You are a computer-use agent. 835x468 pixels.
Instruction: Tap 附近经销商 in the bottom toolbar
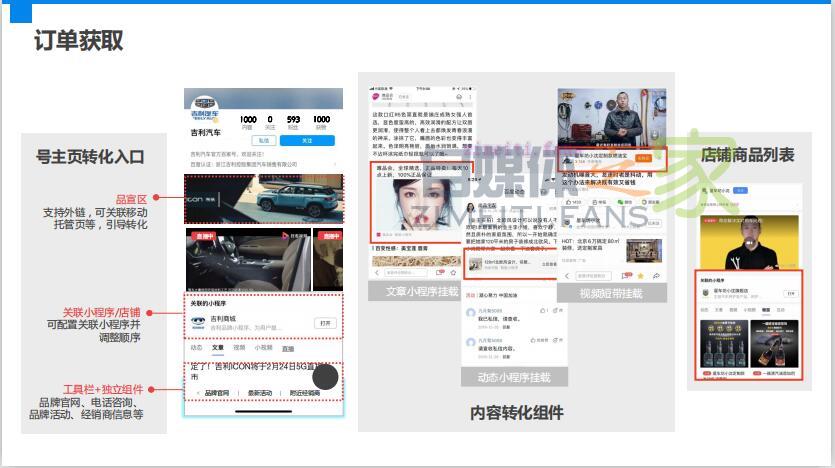tap(305, 393)
